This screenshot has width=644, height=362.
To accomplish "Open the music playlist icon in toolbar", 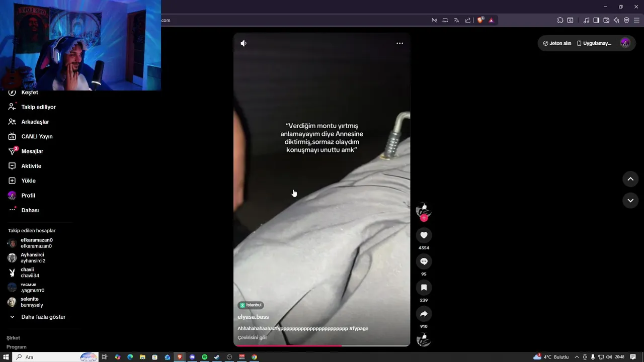I will (x=586, y=20).
